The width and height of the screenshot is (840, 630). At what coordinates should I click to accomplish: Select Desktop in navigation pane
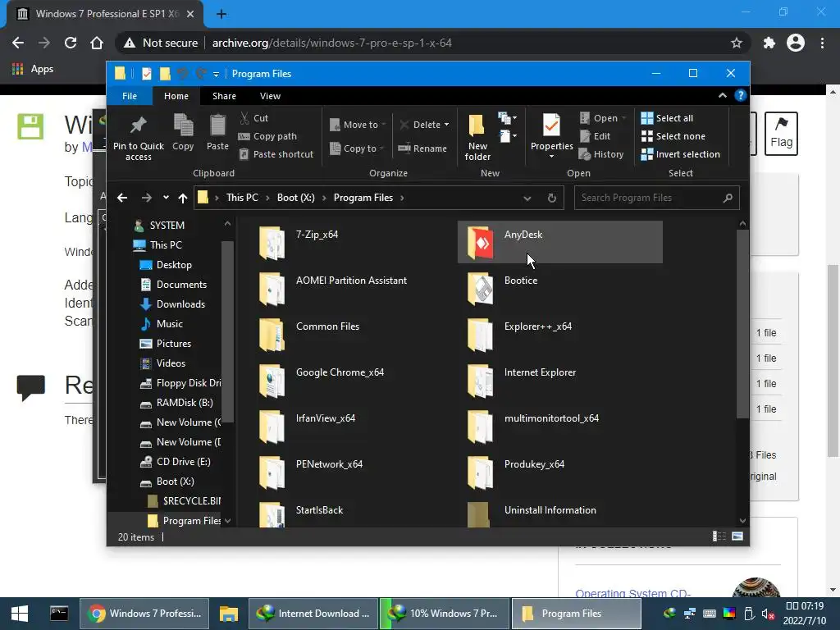click(174, 265)
